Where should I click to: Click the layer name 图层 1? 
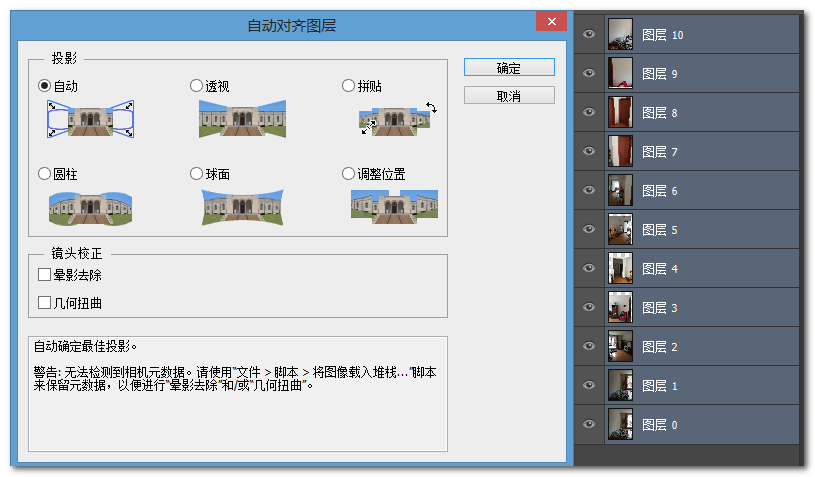(x=660, y=386)
